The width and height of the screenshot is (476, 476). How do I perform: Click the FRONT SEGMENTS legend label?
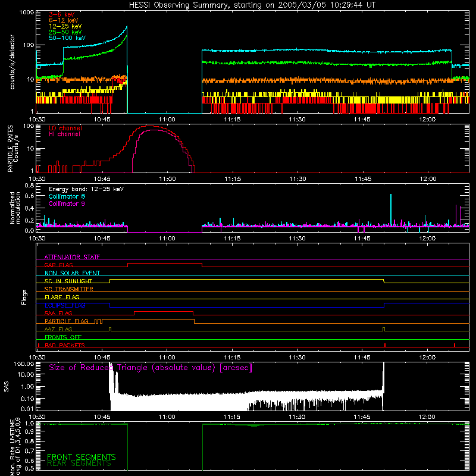tap(82, 457)
